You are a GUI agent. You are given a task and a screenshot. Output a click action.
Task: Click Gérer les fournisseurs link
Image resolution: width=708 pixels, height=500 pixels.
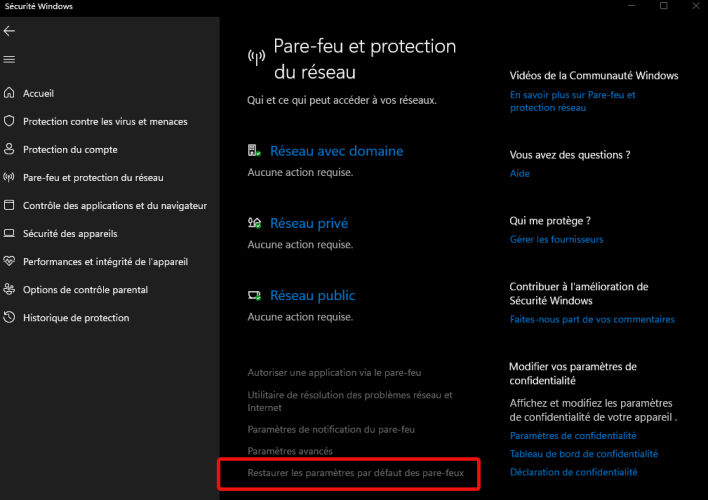[556, 239]
